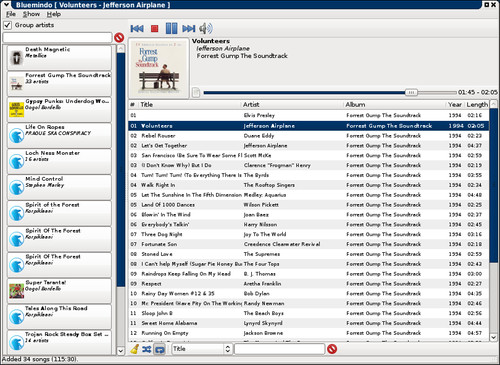Click the playlist filter text field
Viewport: 500px width, 365px height.
click(280, 349)
